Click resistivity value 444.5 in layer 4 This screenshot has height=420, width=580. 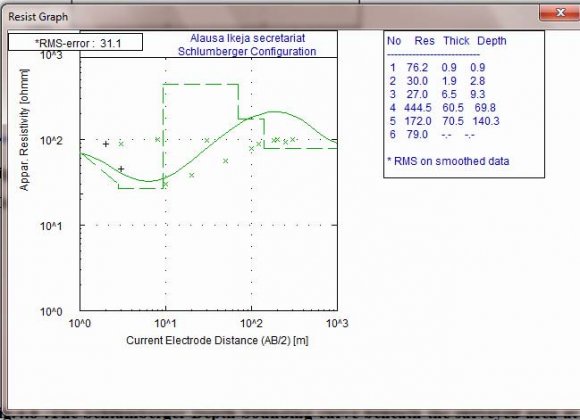coord(418,108)
